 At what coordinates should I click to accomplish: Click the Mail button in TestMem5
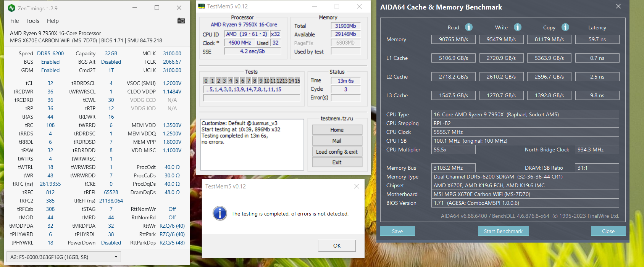pyautogui.click(x=337, y=141)
